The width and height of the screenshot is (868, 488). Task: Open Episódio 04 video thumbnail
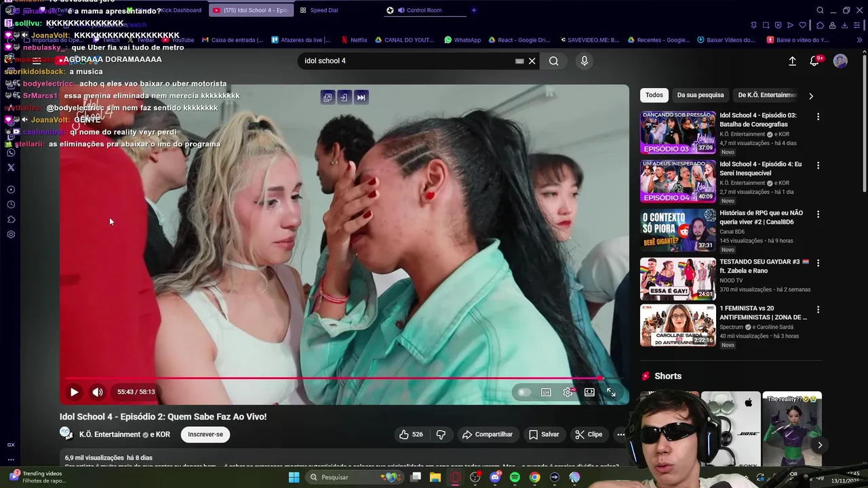678,181
